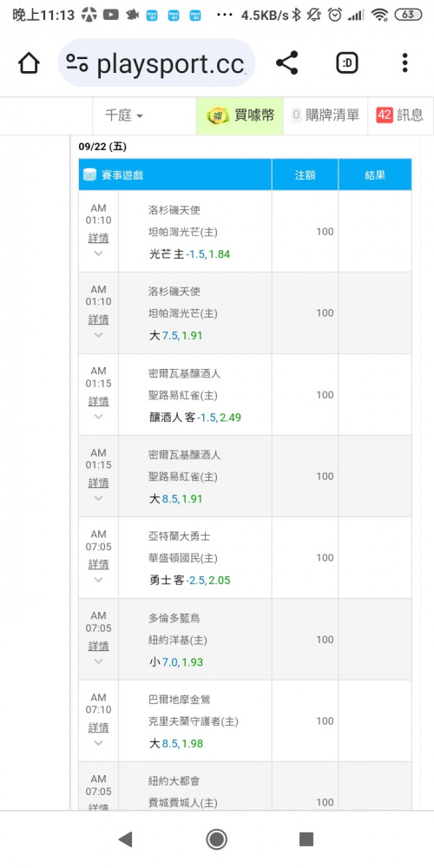Tap the Android back navigation button

[126, 839]
